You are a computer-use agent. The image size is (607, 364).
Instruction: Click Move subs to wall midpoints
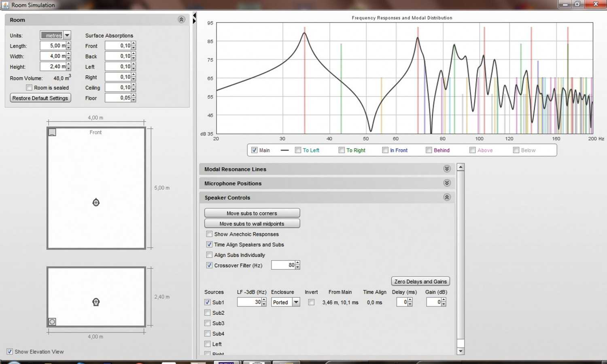click(x=252, y=224)
